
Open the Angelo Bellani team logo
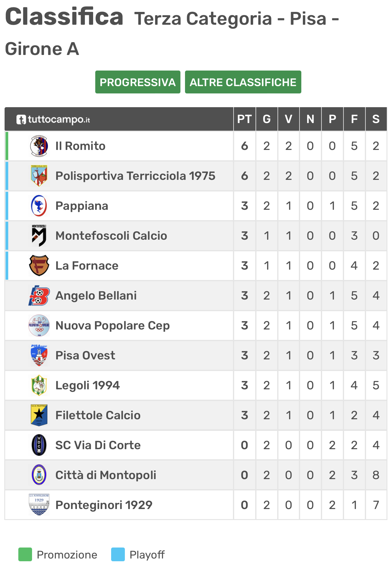point(39,296)
